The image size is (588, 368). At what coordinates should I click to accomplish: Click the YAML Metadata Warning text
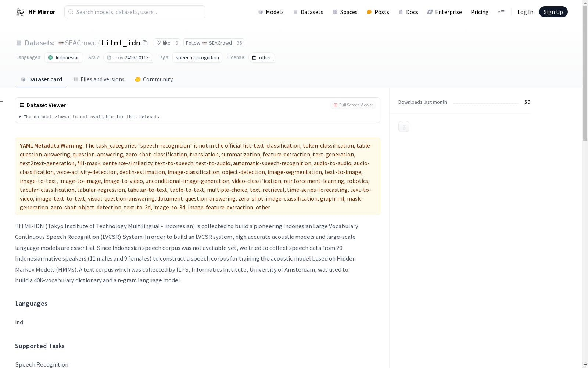[x=52, y=146]
